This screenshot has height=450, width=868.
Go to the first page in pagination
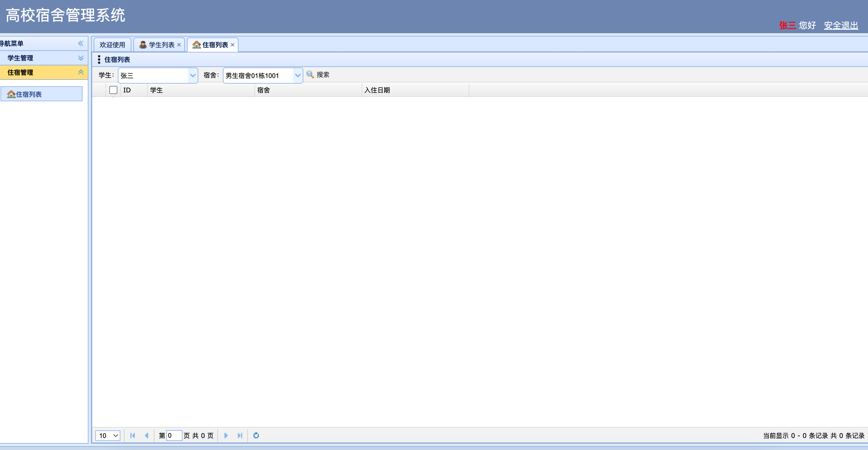pyautogui.click(x=132, y=436)
